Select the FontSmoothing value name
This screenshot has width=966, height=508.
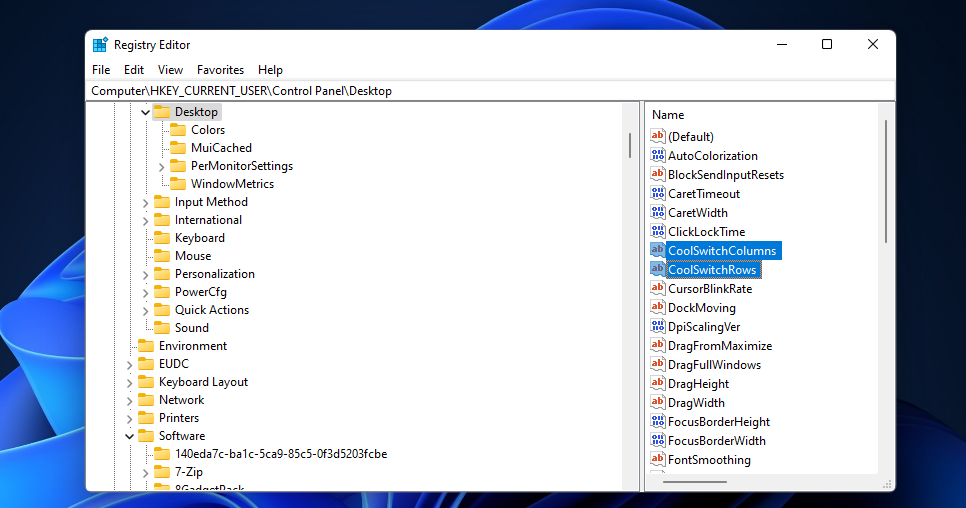tap(709, 459)
